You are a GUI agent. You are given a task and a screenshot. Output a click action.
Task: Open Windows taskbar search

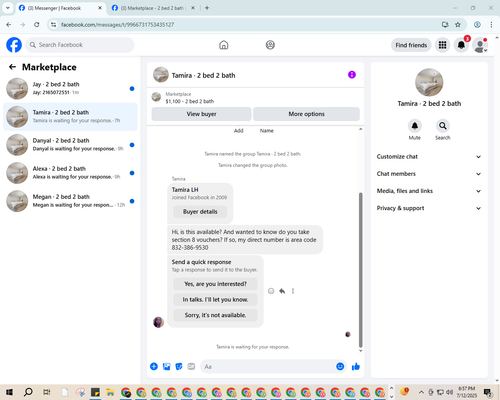(28, 392)
